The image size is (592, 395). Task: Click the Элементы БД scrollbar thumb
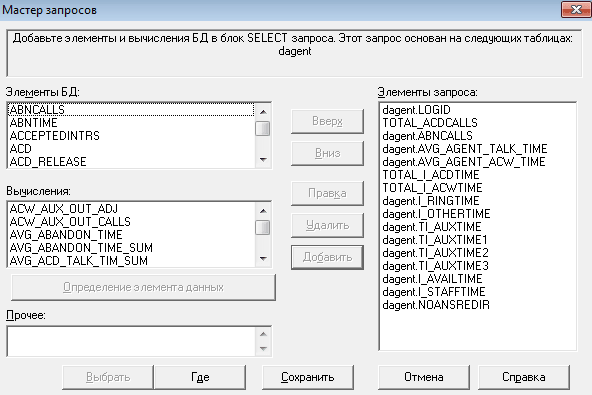[x=263, y=128]
